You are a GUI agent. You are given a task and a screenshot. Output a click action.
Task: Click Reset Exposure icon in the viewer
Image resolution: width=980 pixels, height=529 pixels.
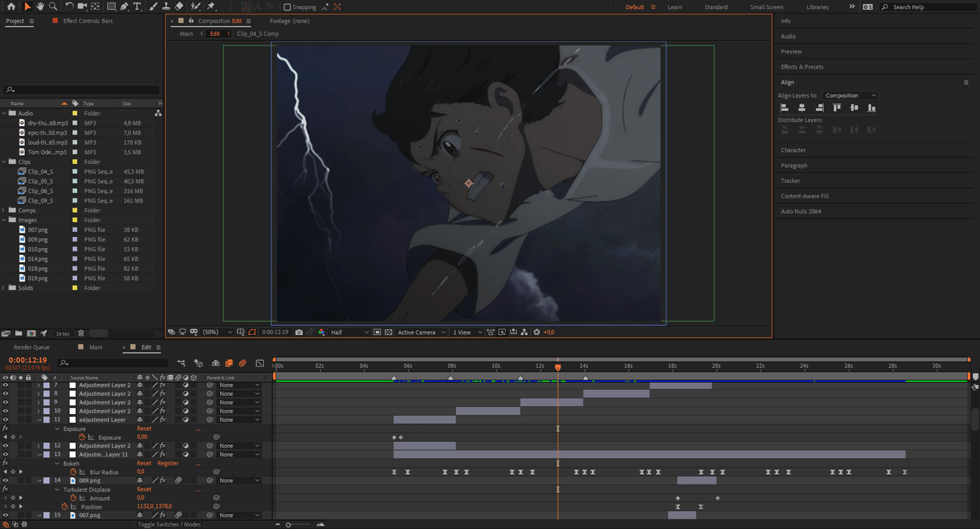point(537,332)
